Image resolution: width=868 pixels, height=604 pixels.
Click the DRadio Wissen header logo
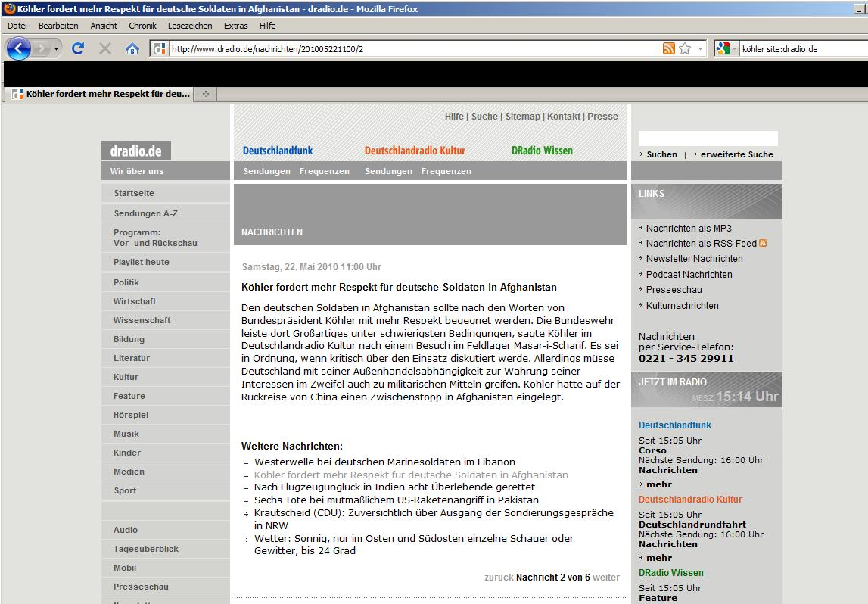click(542, 151)
